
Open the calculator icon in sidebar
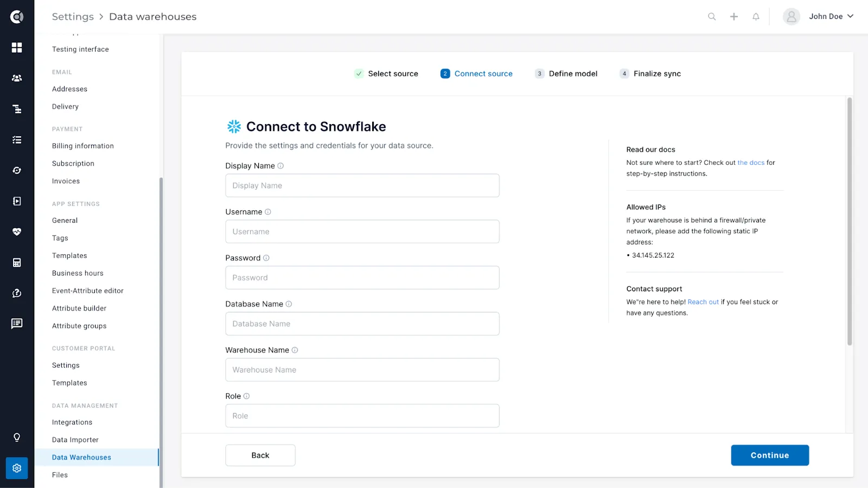[x=17, y=262]
